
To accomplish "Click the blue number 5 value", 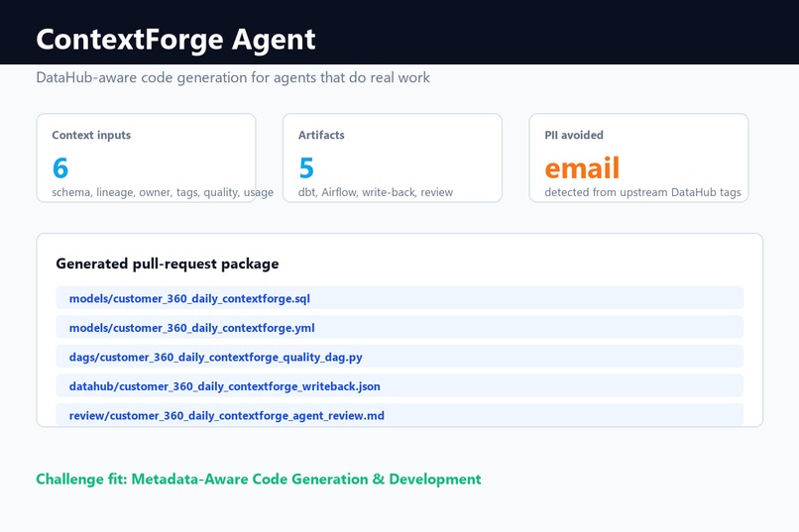I will click(306, 168).
